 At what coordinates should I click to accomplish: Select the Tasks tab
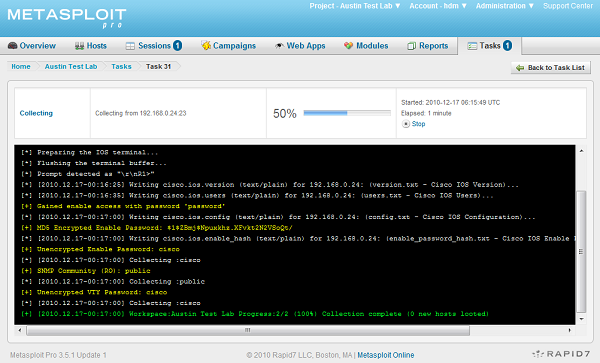pos(490,46)
